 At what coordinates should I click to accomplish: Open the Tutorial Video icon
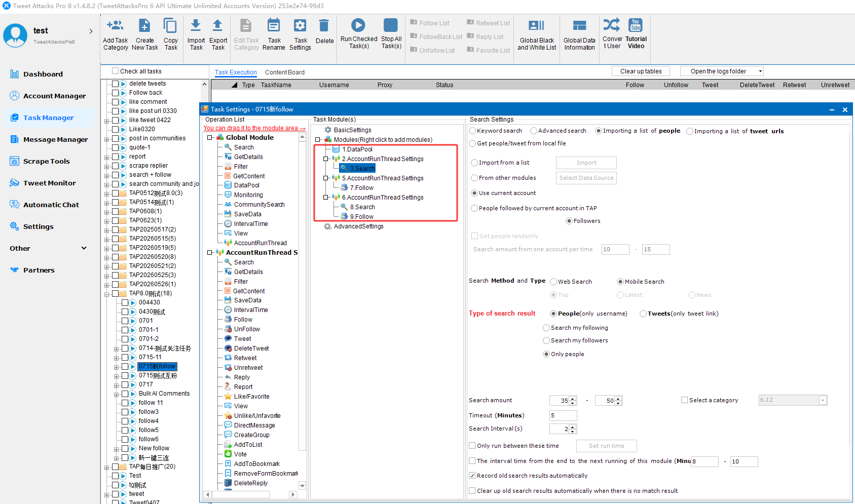tap(636, 24)
